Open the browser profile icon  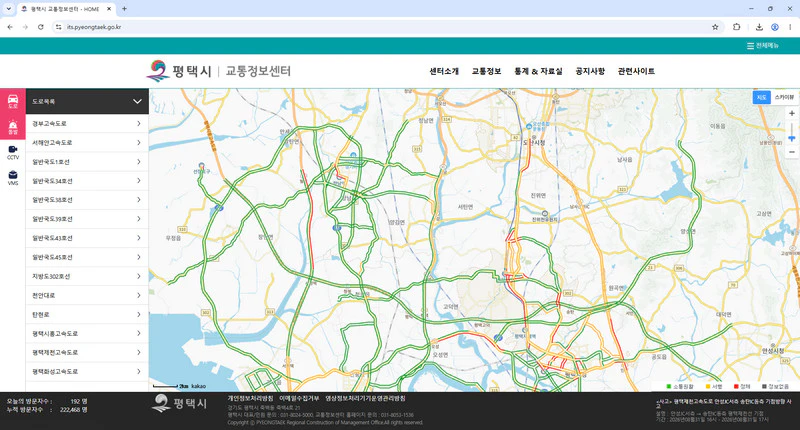coord(774,27)
